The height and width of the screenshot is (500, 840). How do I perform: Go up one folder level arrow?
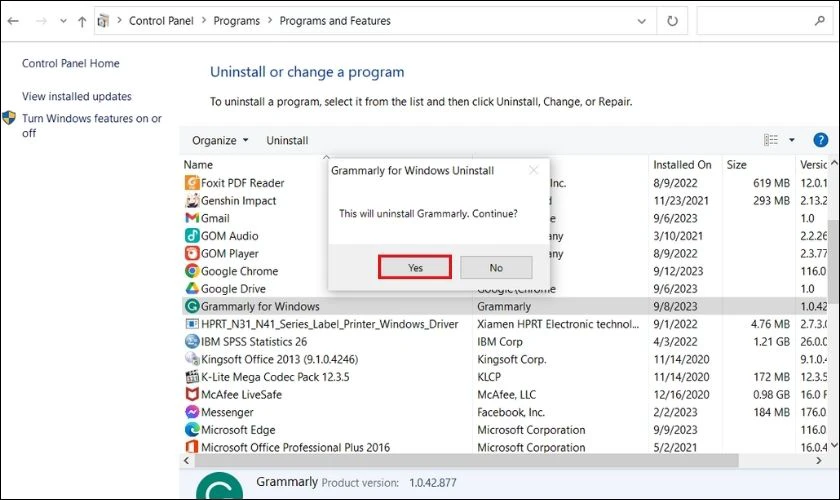tap(82, 21)
